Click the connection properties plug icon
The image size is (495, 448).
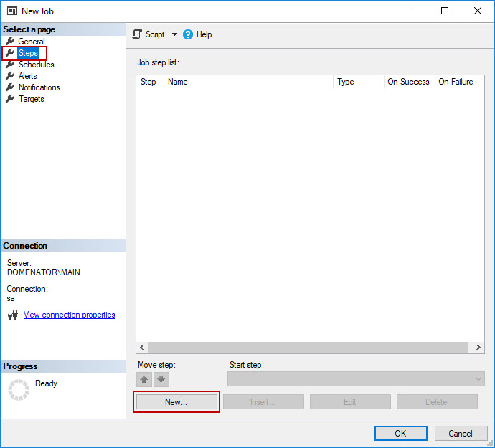[x=13, y=315]
